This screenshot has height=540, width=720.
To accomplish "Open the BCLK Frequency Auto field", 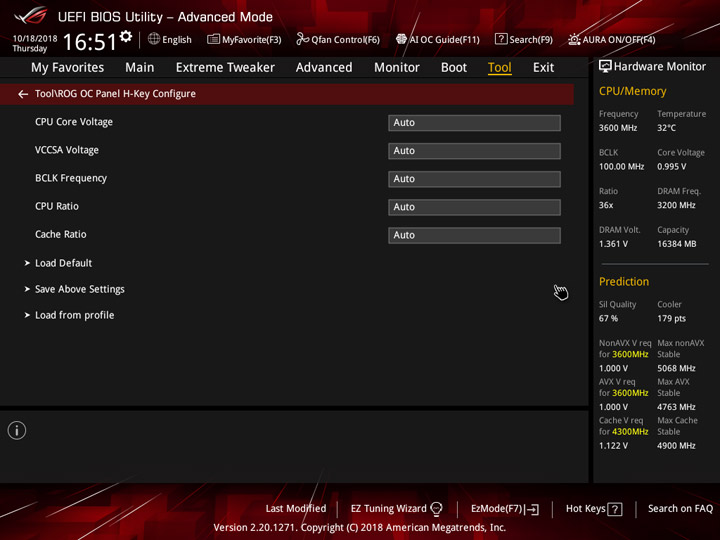I will pos(474,179).
